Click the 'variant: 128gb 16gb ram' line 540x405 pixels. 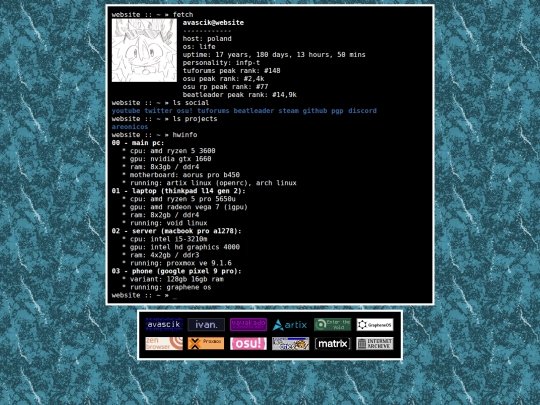point(173,279)
